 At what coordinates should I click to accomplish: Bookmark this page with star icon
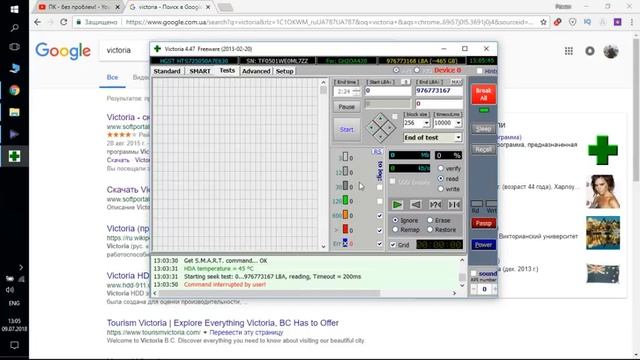543,22
